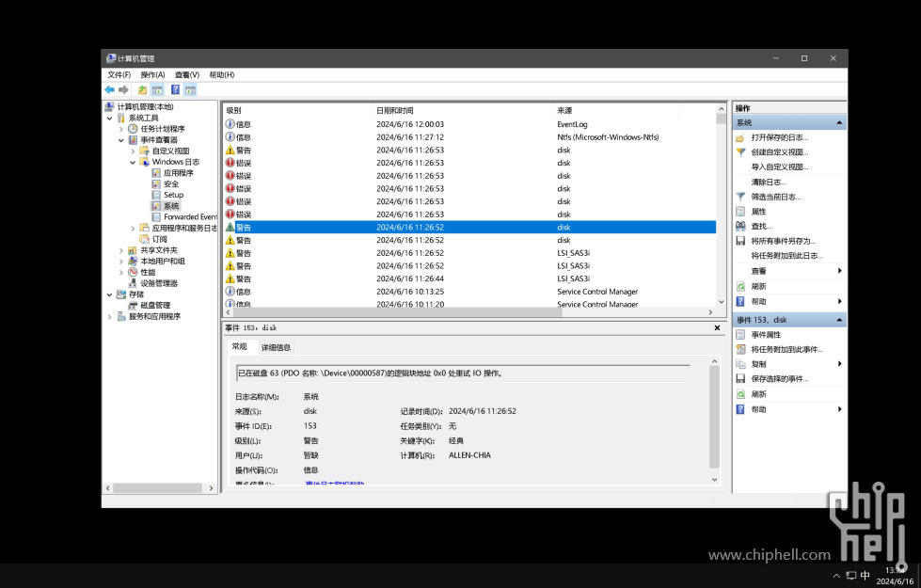921x588 pixels.
Task: Collapse the 系统工具 tree node
Action: click(x=109, y=118)
